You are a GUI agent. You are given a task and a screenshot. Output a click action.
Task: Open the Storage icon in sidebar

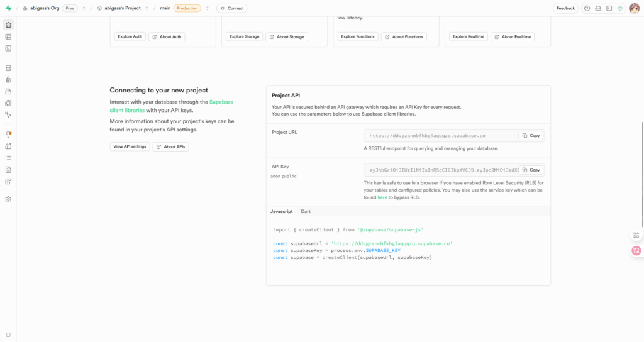8,92
